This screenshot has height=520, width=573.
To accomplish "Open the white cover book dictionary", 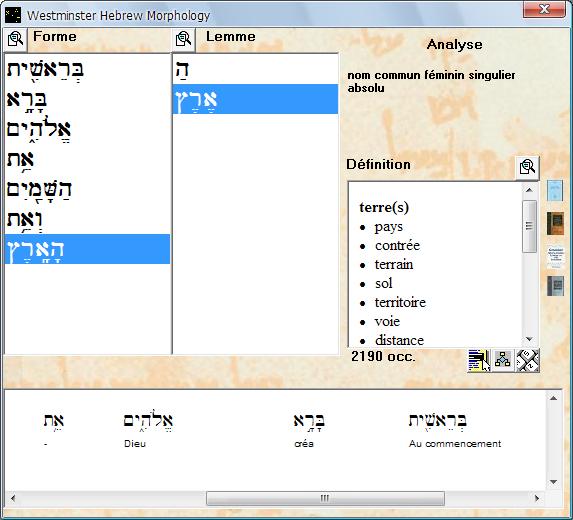I will pos(555,257).
